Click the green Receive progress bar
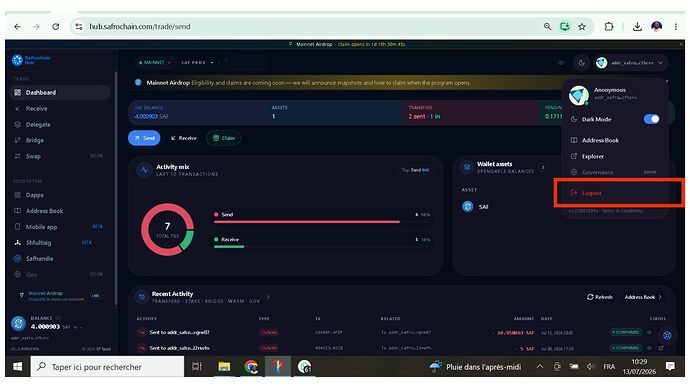The image size is (690, 388). pos(229,247)
